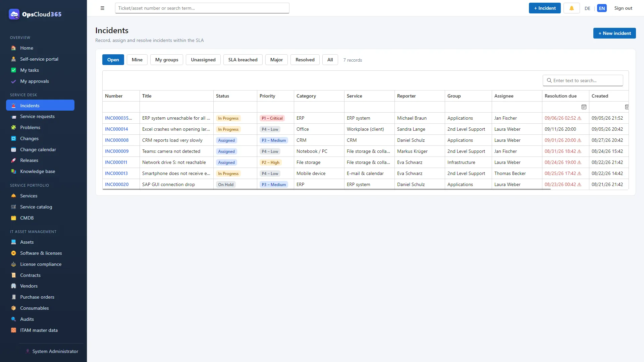The height and width of the screenshot is (362, 644).
Task: Open notifications bell icon
Action: (x=572, y=8)
